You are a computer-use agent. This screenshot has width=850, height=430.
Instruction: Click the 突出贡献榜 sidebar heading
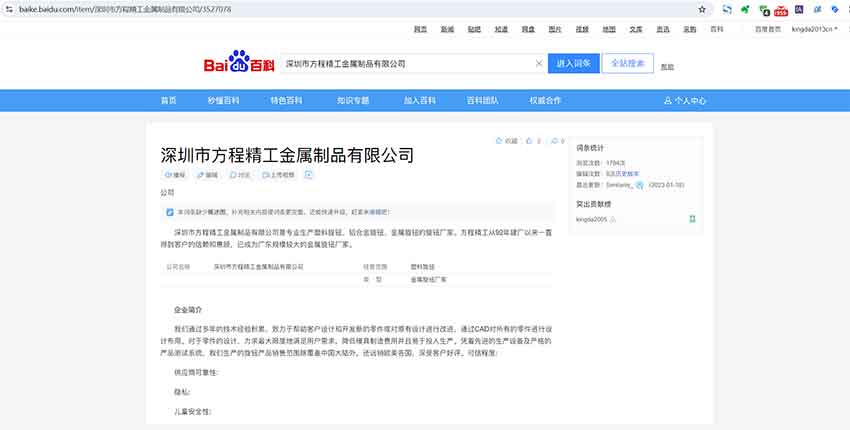[x=593, y=204]
